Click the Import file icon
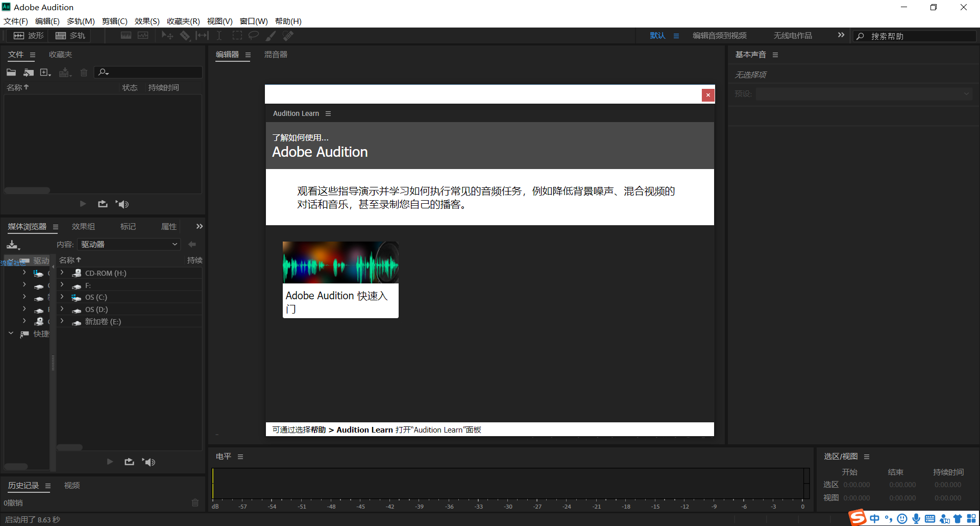Image resolution: width=980 pixels, height=526 pixels. tap(29, 73)
